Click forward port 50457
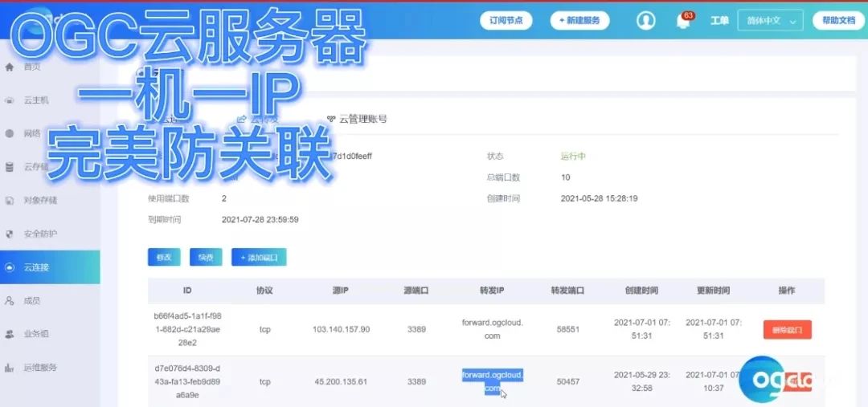This screenshot has width=868, height=407. [x=568, y=382]
